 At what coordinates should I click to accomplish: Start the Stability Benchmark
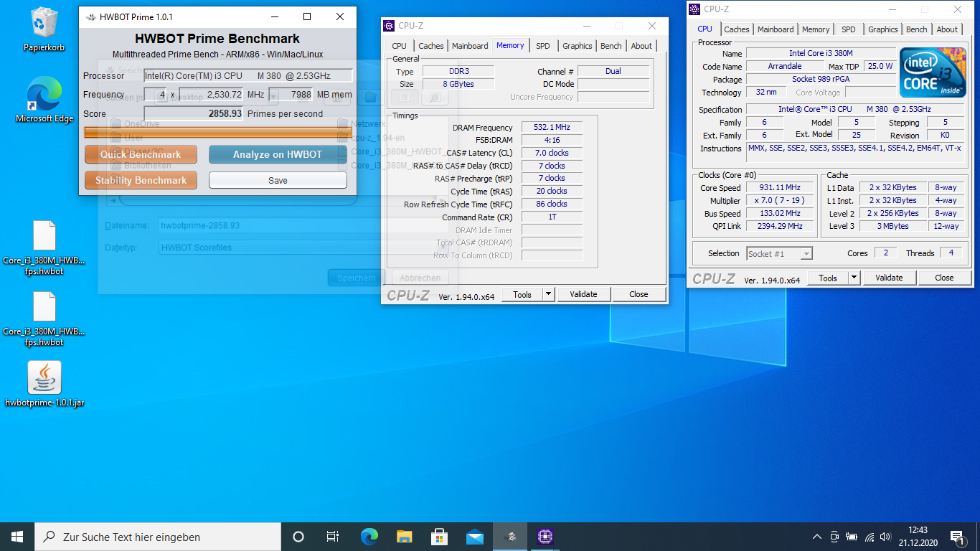click(141, 180)
